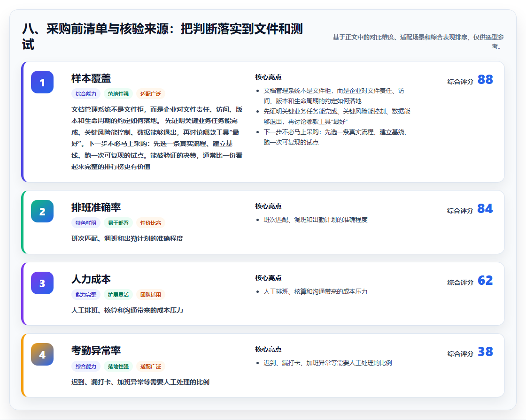Click the rank 1 number badge
This screenshot has height=420, width=526.
point(42,82)
